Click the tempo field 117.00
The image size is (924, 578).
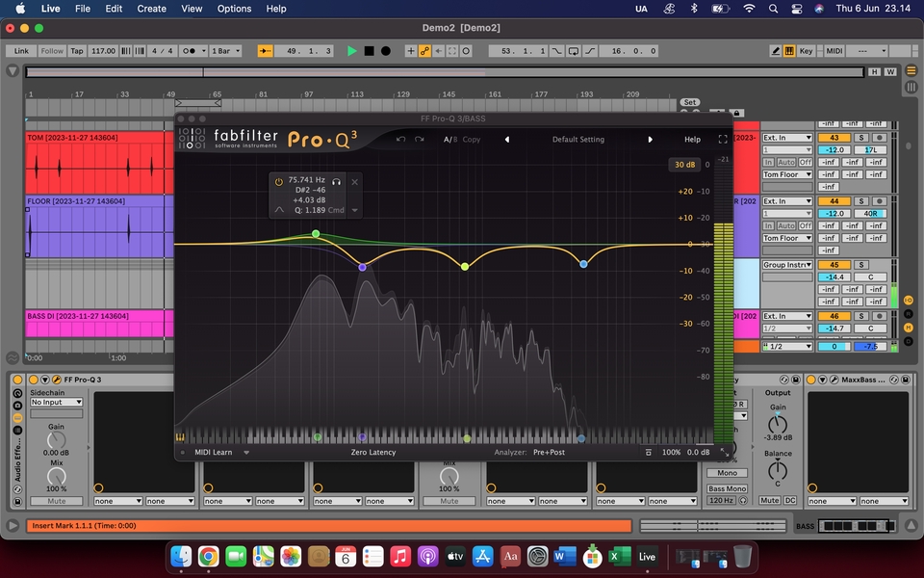pyautogui.click(x=103, y=51)
